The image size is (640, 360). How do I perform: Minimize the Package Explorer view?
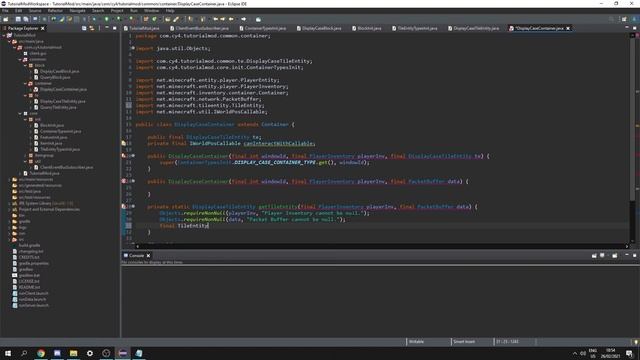[x=107, y=28]
